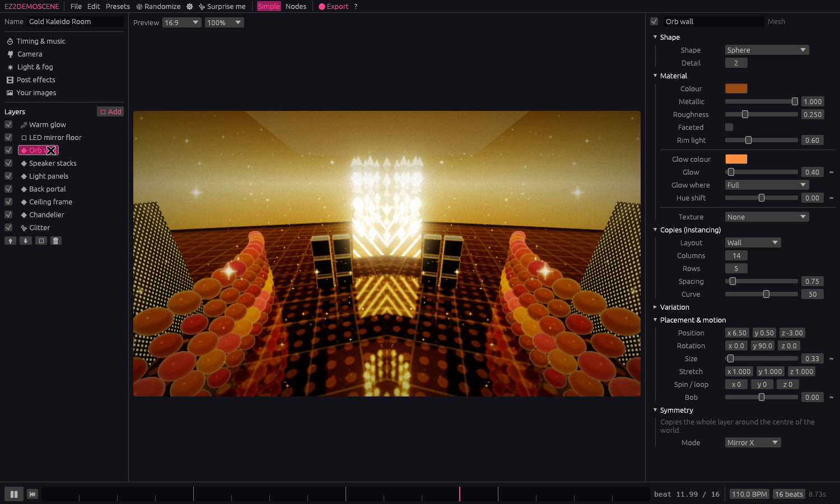840x504 pixels.
Task: Open the Glow where dropdown
Action: [767, 185]
